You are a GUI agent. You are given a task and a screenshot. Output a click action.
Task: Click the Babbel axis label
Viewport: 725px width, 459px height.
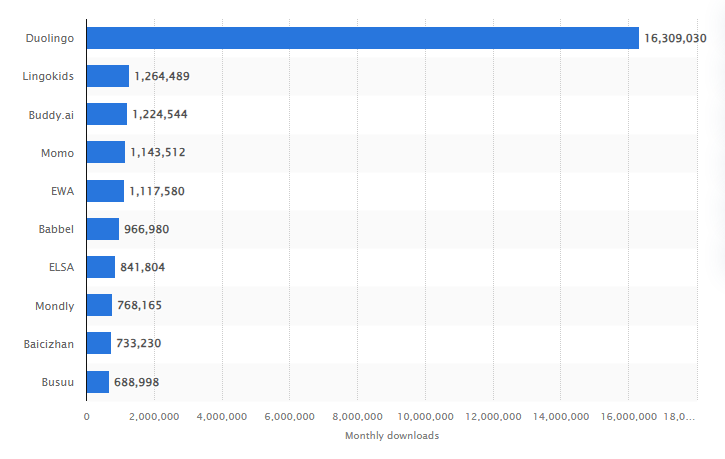click(56, 229)
